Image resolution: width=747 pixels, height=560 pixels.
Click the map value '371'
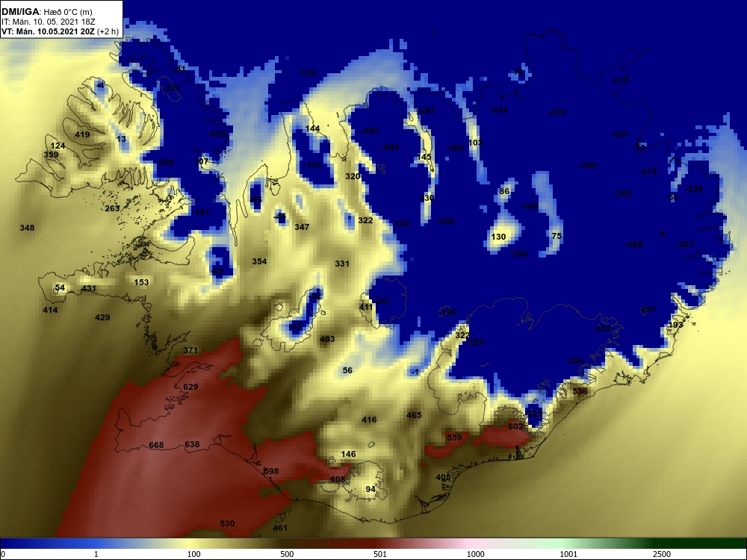click(x=190, y=350)
